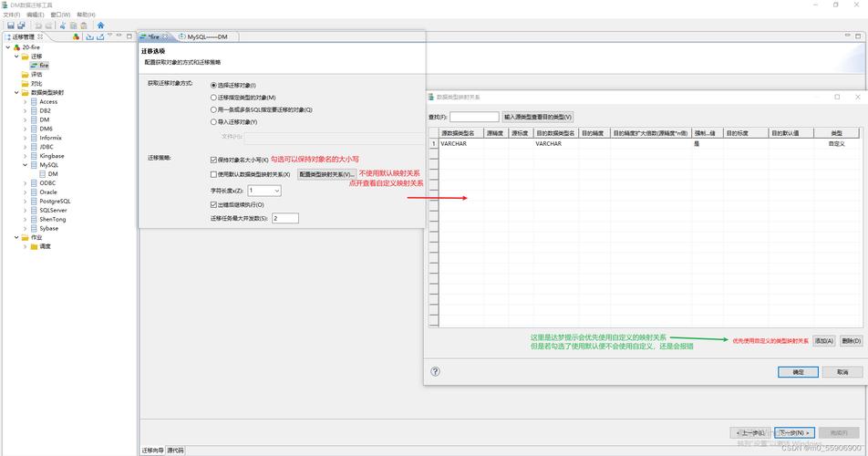Click the help question mark icon in dialog
Screen dimensions: 868x456
pos(435,371)
